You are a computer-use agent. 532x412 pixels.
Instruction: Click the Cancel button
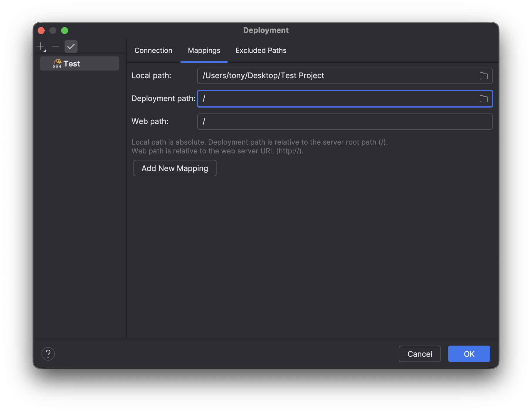[x=420, y=354]
